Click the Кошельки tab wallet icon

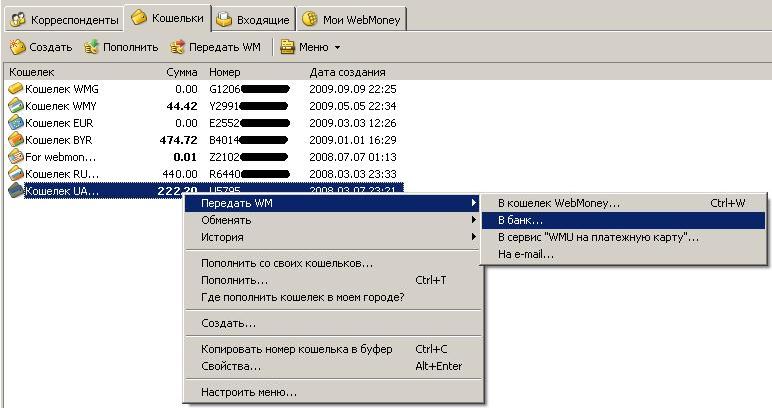click(139, 18)
